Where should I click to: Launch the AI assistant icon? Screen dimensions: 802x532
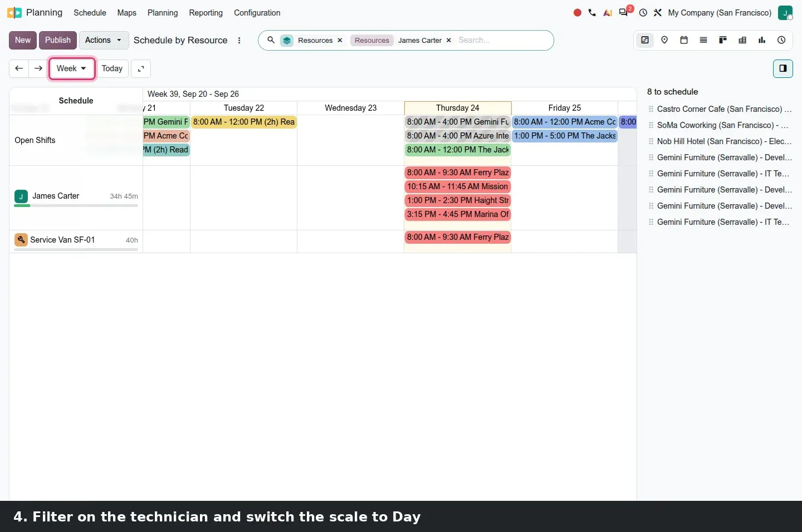pos(608,13)
